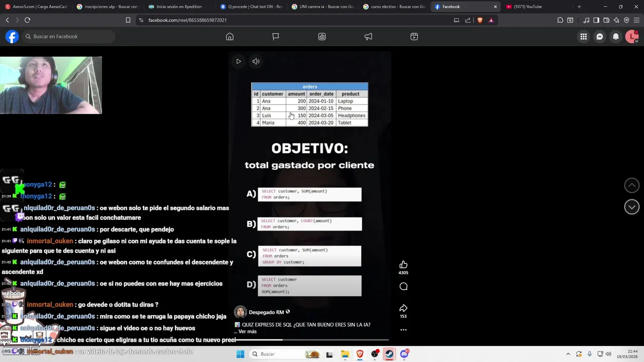Viewport: 644px width, 362px height.
Task: Switch to the curso electivo tab
Action: (x=394, y=7)
